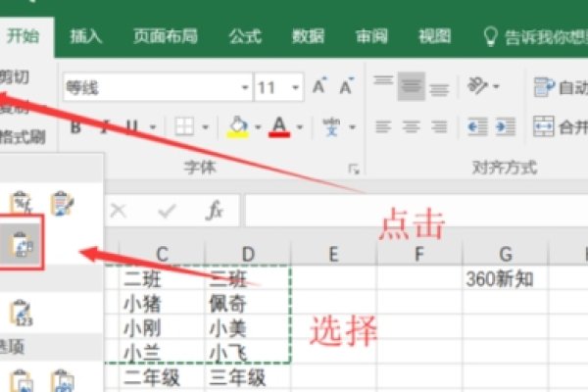The height and width of the screenshot is (392, 588).
Task: Select column E header
Action: click(334, 254)
